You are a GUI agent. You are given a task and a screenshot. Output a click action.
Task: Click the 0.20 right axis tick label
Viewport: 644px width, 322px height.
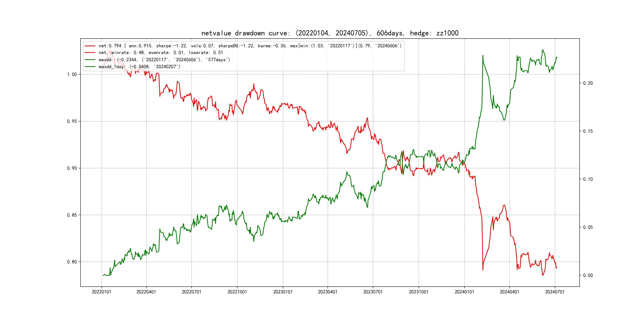coord(588,83)
